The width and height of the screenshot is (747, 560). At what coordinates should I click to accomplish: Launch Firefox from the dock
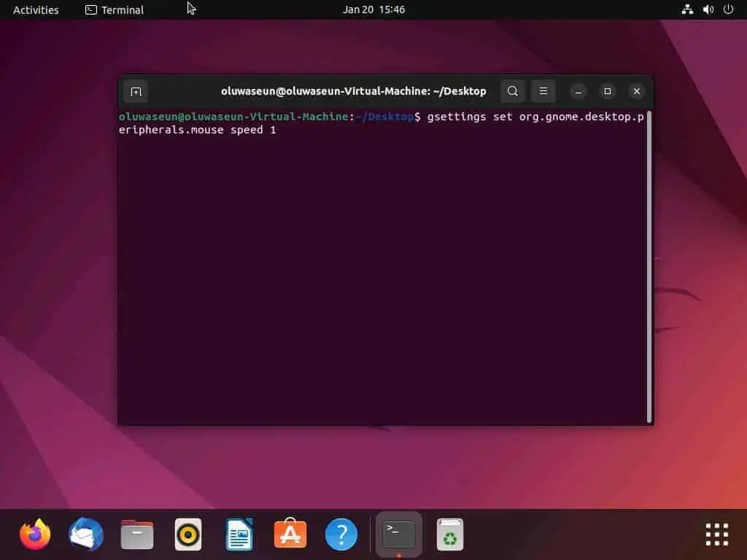(34, 534)
